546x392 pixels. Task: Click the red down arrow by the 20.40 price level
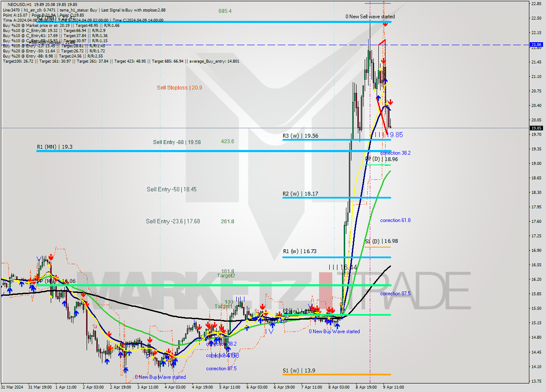(390, 102)
